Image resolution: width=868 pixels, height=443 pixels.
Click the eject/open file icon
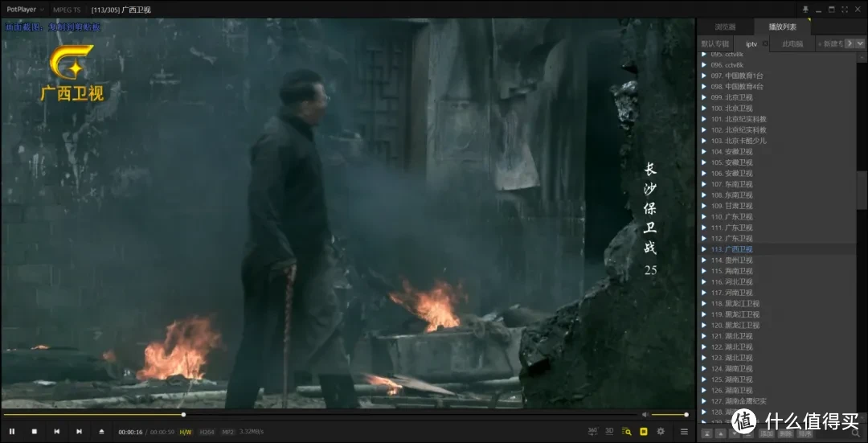[x=101, y=432]
